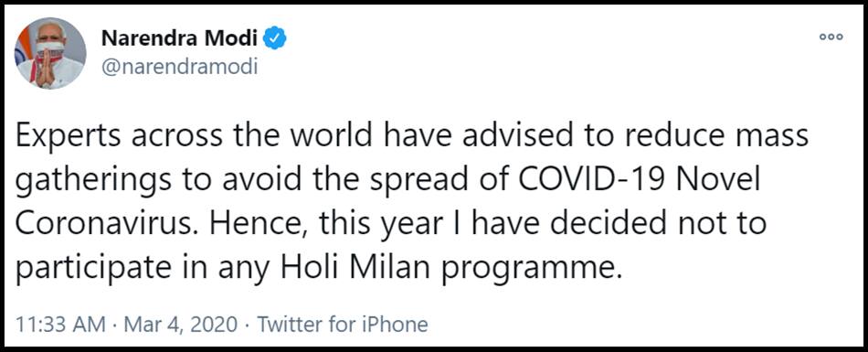Click the Narendra Modi display name

coord(179,38)
